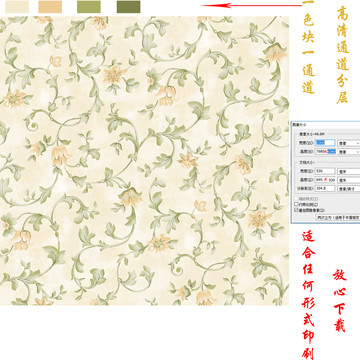The width and height of the screenshot is (360, 360).
Task: Click the document width field showing 530
Action: coord(325,171)
